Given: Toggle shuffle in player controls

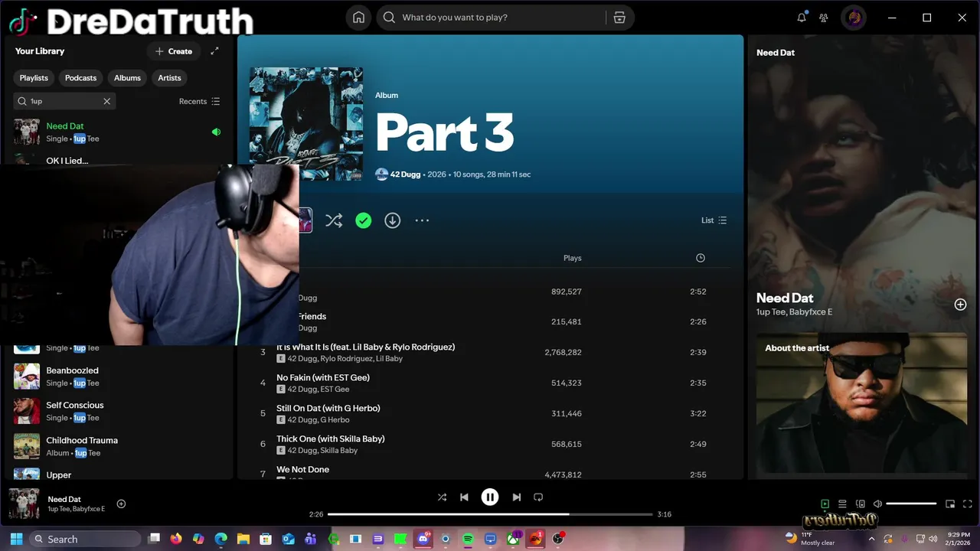Looking at the screenshot, I should [x=442, y=497].
